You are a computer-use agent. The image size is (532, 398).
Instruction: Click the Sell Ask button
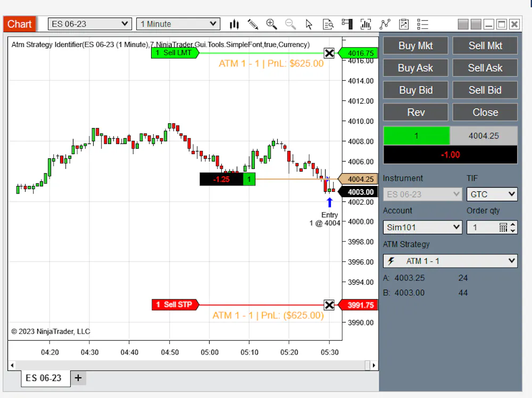tap(485, 68)
